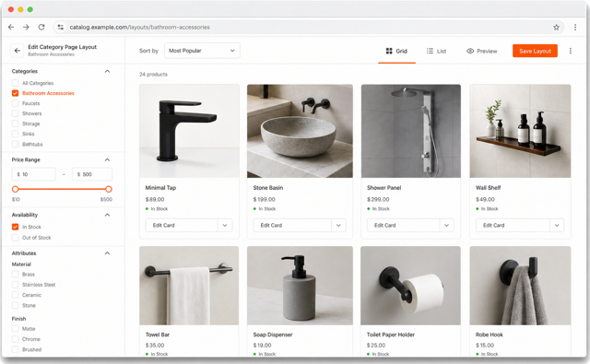Viewport: 590px width, 364px height.
Task: Select the Stone Basin product image
Action: pyautogui.click(x=300, y=131)
